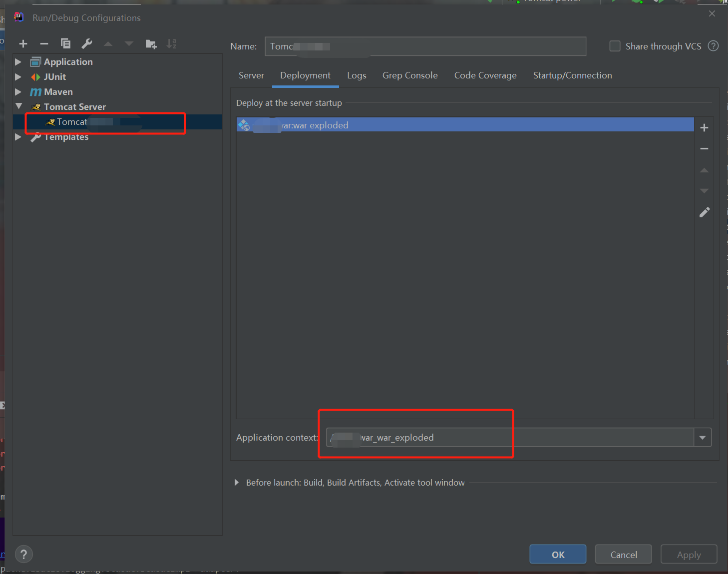
Task: Click the Apply button
Action: tap(689, 555)
